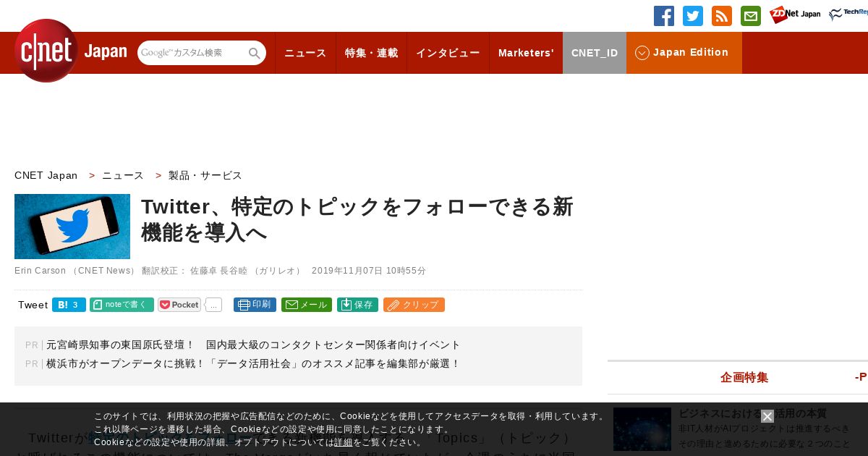Follow the CNET Japan breadcrumb link
The height and width of the screenshot is (456, 868).
tap(46, 175)
